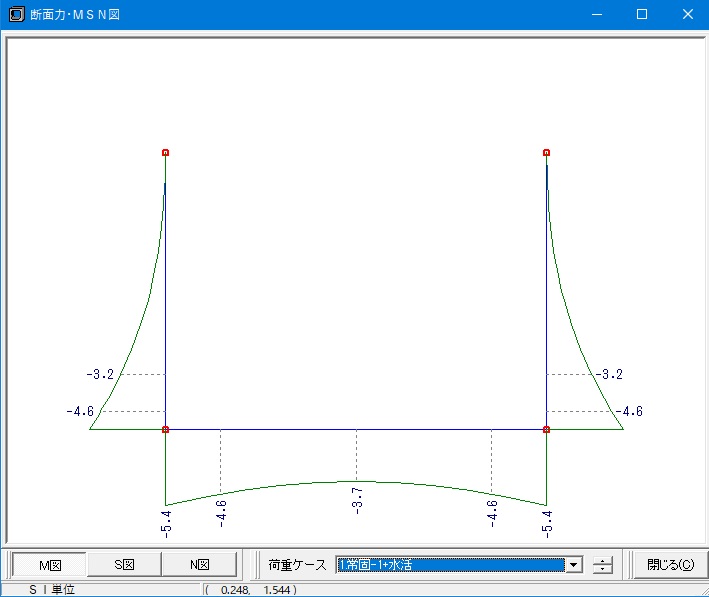Click the bottom-left red node marker

tap(165, 429)
